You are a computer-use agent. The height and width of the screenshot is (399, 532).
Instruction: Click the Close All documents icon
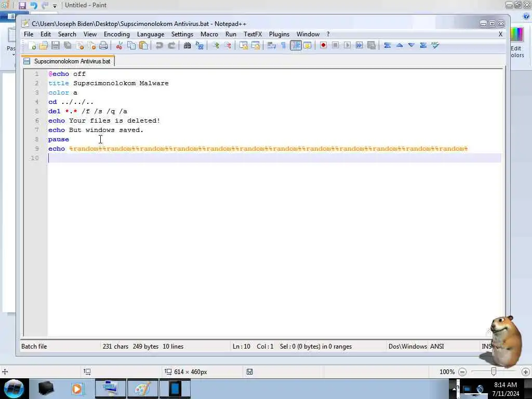(91, 46)
